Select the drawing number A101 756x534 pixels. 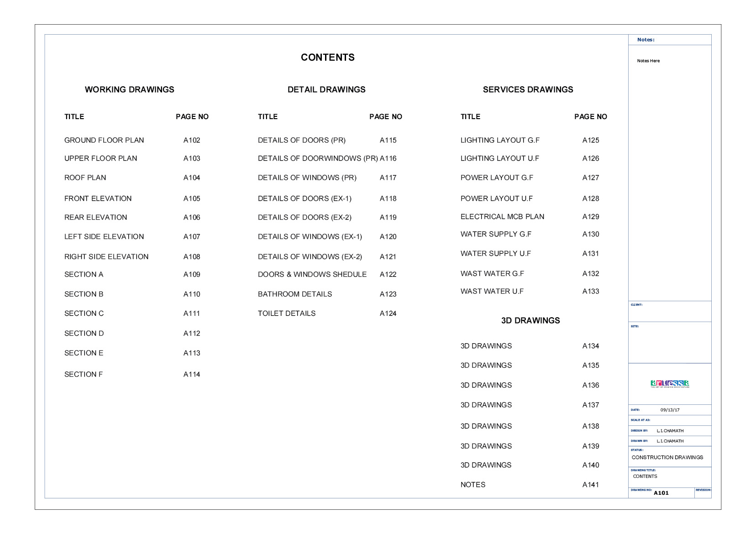coord(661,493)
